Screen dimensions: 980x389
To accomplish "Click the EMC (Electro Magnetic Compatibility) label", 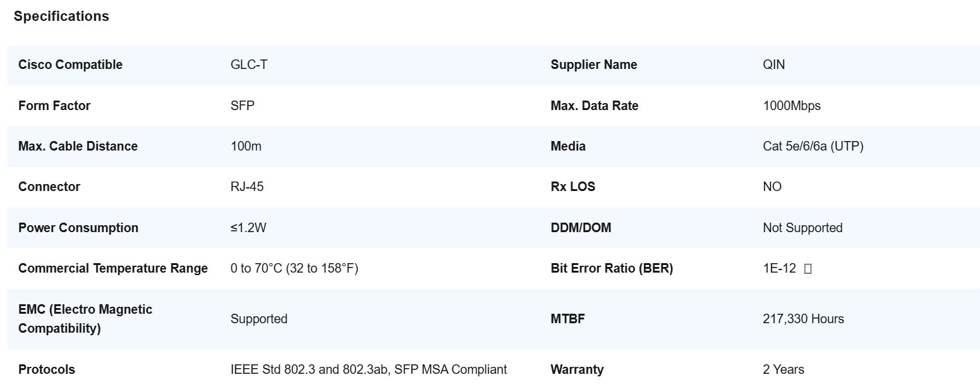I will (x=85, y=319).
